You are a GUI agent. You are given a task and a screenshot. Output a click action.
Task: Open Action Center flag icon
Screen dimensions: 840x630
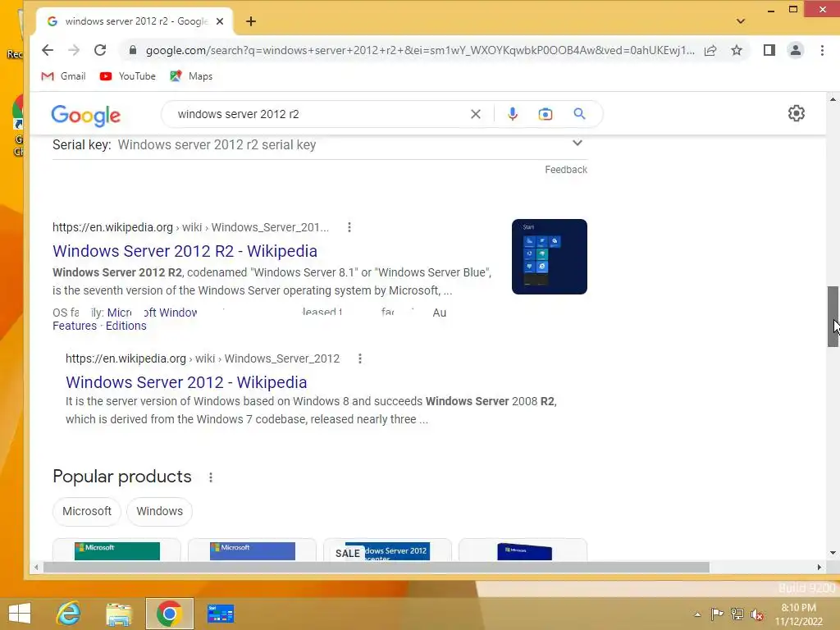[717, 614]
